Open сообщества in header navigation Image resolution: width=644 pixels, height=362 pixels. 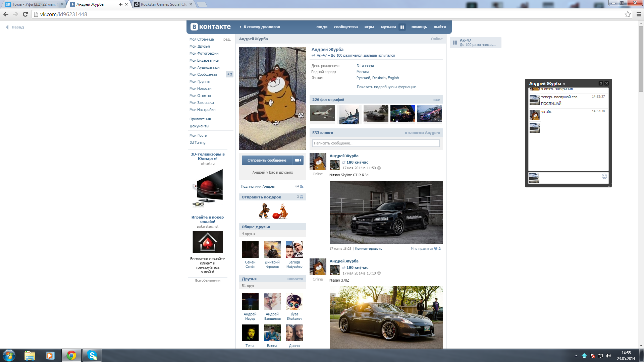346,27
